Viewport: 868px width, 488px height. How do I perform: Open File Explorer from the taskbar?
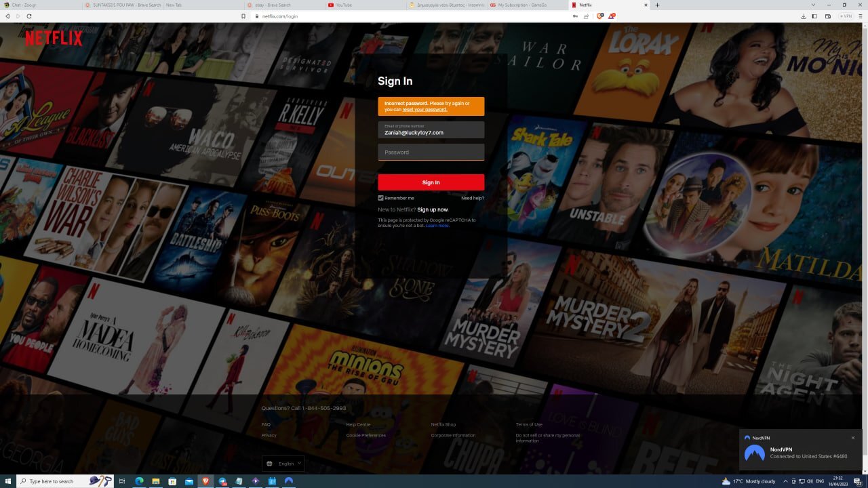point(155,481)
